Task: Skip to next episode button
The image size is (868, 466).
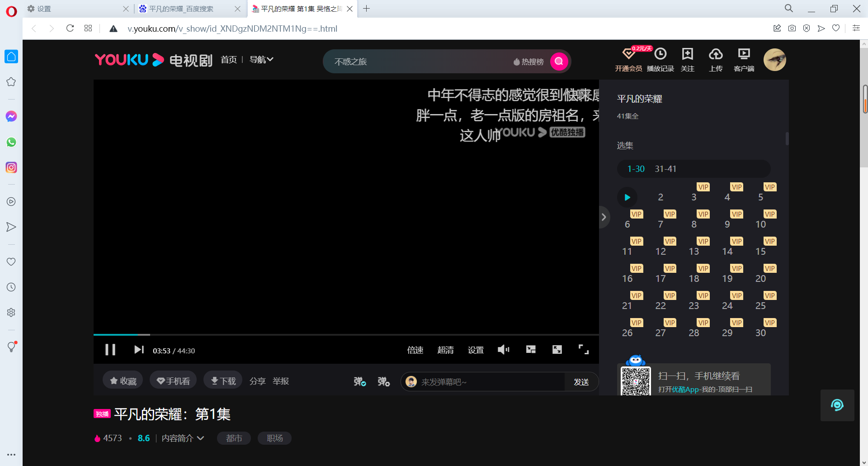Action: point(139,350)
